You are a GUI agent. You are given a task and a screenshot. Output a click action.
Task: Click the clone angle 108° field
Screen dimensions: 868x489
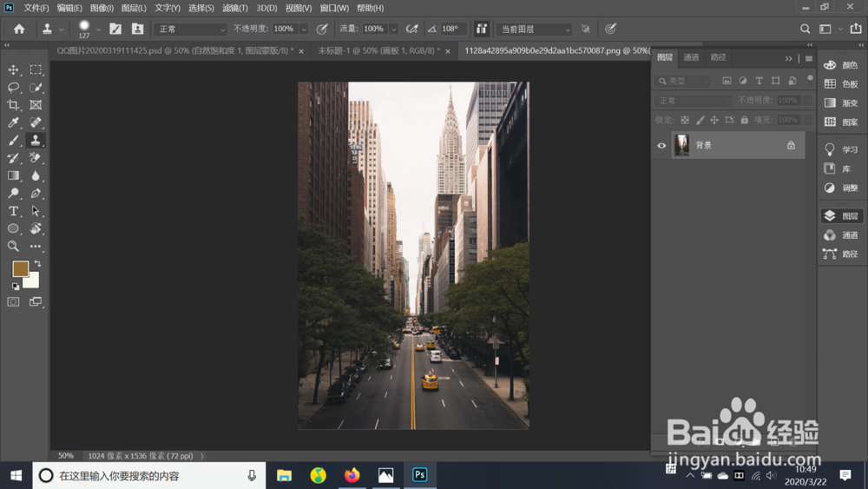click(453, 29)
